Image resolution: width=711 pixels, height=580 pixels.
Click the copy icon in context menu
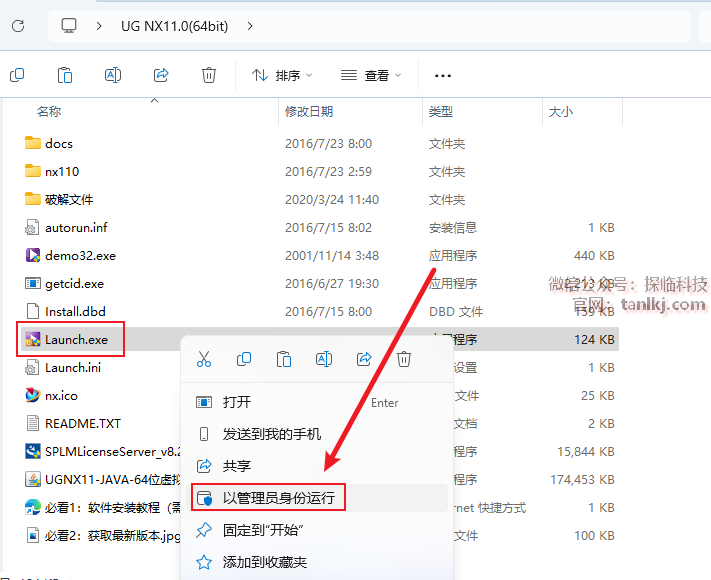[x=244, y=359]
